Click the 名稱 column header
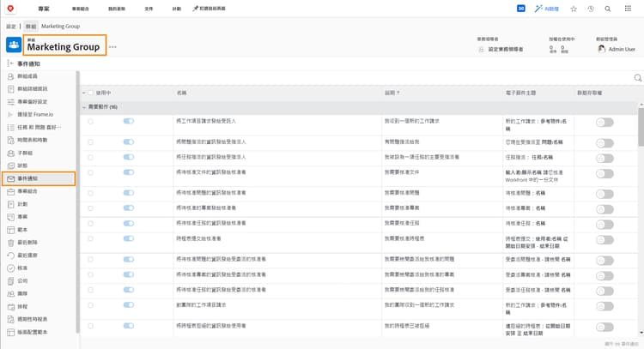This screenshot has width=644, height=349. pyautogui.click(x=181, y=93)
